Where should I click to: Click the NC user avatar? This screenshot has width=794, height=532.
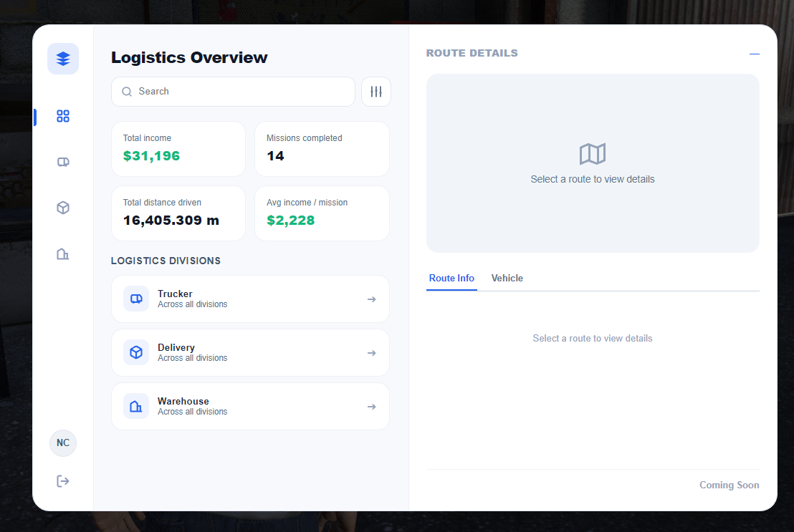point(63,443)
